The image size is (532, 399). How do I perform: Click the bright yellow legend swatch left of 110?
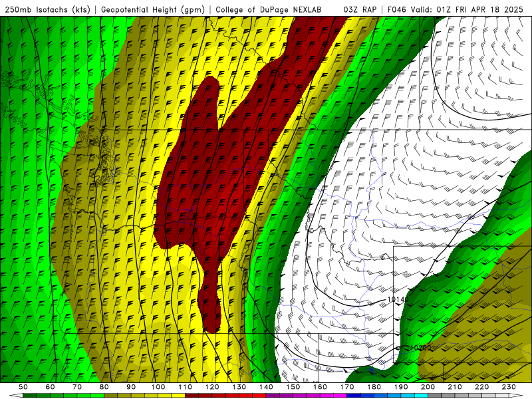coord(178,396)
